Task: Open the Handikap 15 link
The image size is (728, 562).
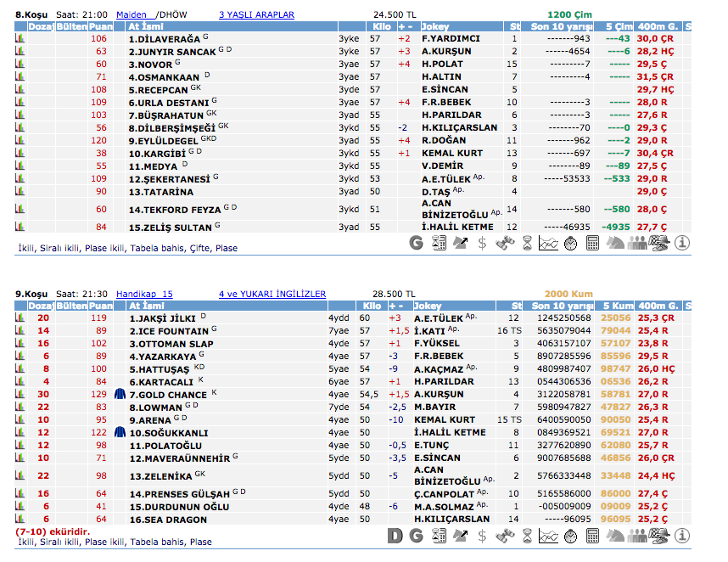Action: point(143,294)
